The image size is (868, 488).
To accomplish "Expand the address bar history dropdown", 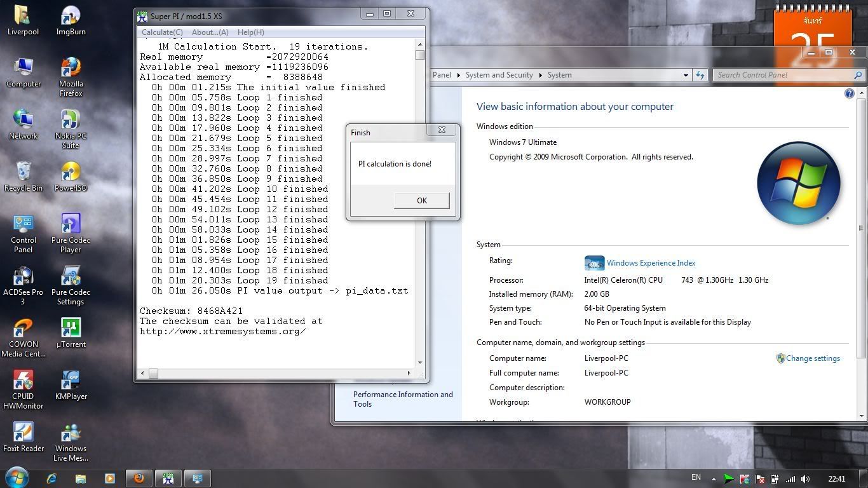I will click(686, 75).
